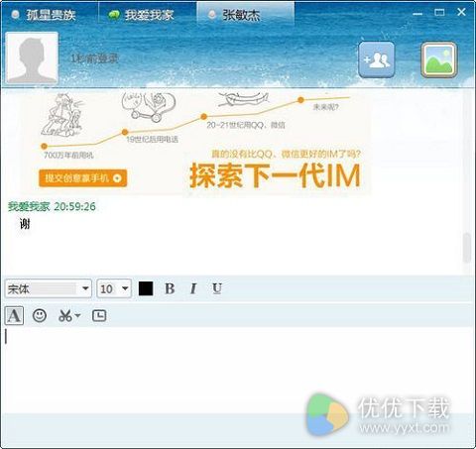Click the green chat bubble icon on tab
The width and height of the screenshot is (476, 449).
click(x=114, y=15)
